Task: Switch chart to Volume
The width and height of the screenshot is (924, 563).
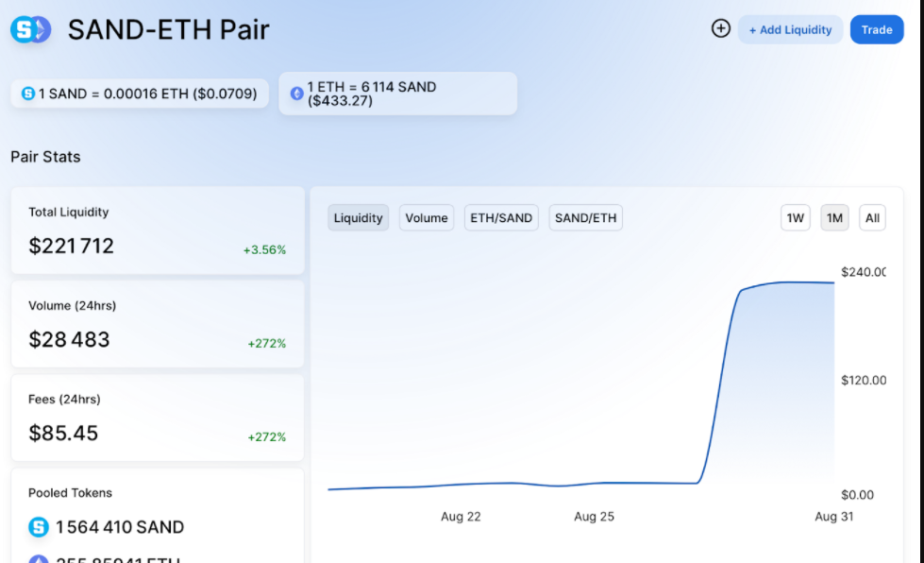Action: [426, 217]
